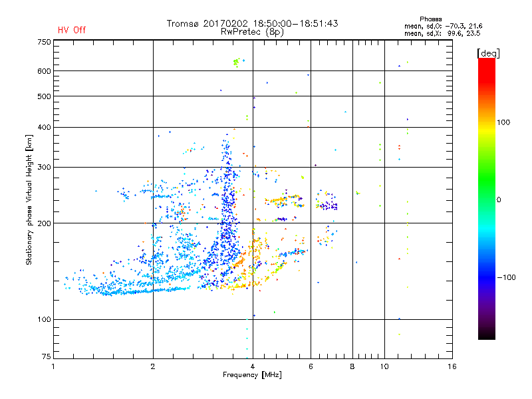This screenshot has width=532, height=399.
Task: Click the colorbar label "100"
Action: point(503,122)
